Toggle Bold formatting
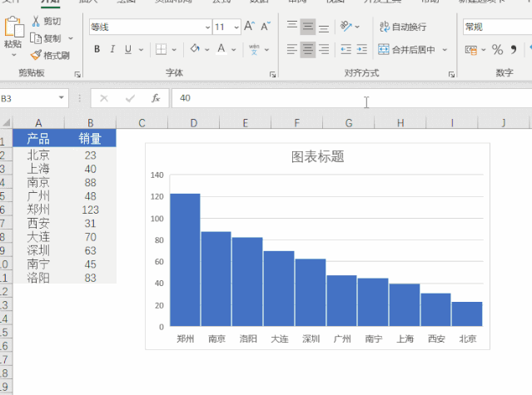 [x=97, y=49]
